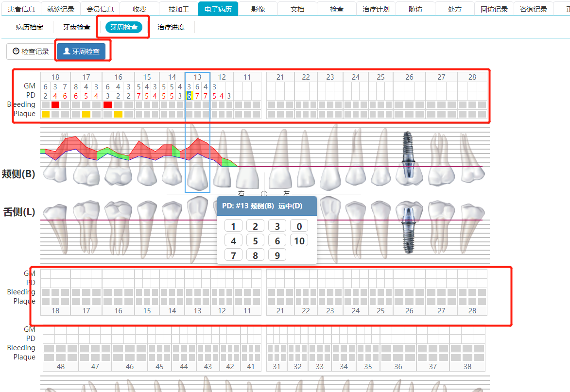Toggle the red bleeding marker under tooth 16
This screenshot has width=570, height=392.
click(x=107, y=105)
